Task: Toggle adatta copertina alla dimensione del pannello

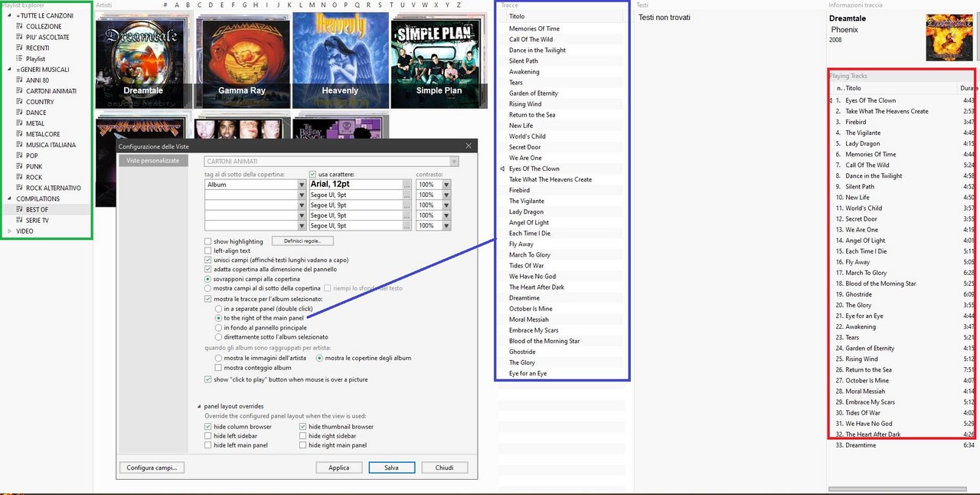Action: tap(208, 269)
